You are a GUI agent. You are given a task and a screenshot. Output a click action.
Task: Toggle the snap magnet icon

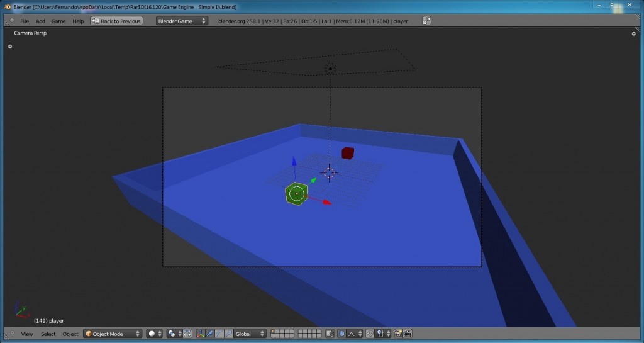370,334
